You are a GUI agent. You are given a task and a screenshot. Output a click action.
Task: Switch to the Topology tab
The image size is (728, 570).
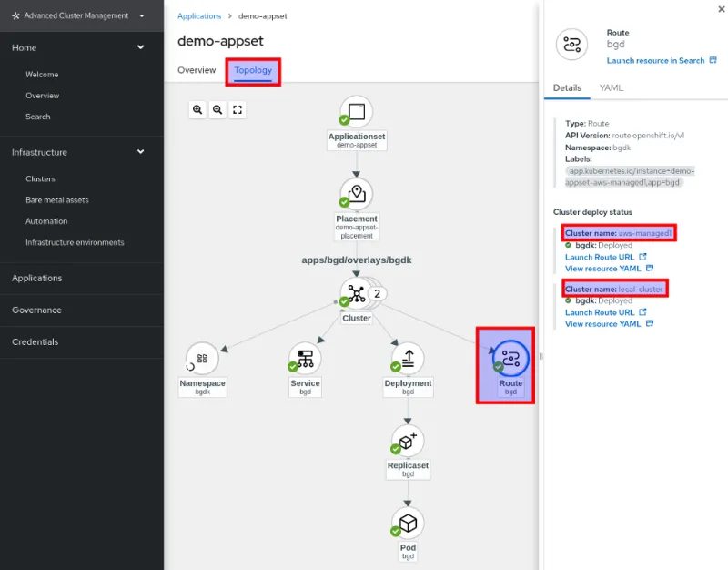(x=253, y=71)
